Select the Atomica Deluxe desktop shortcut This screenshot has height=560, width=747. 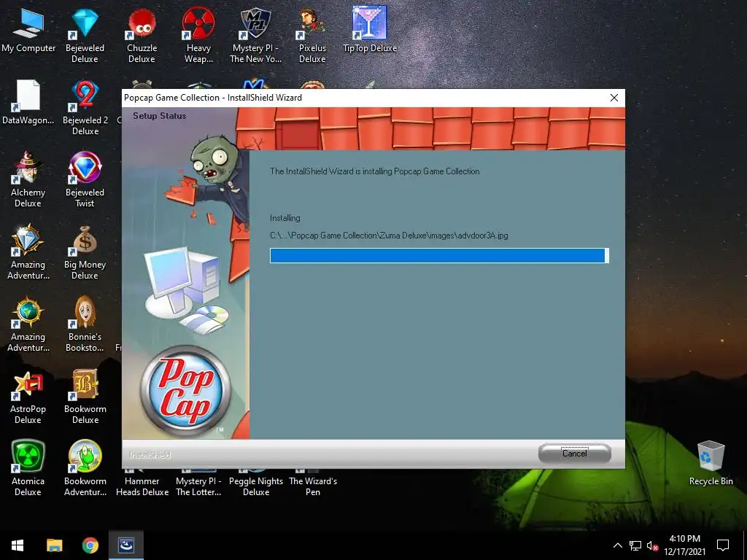coord(28,469)
